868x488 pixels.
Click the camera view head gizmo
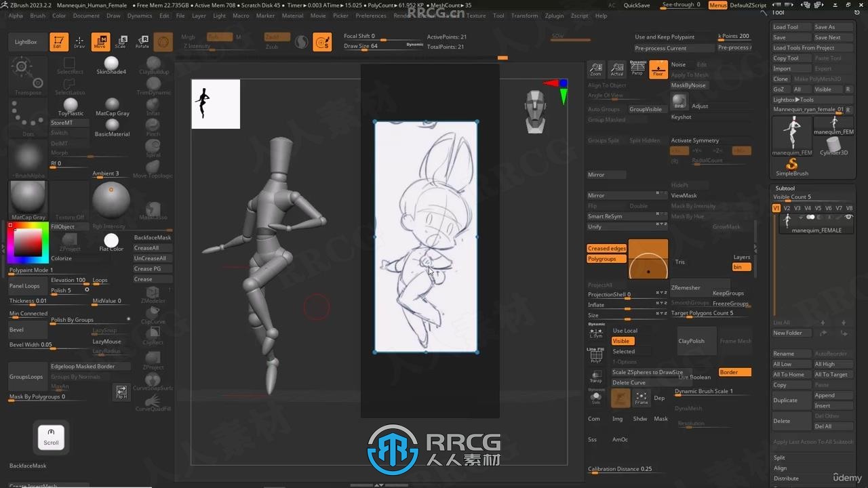click(x=536, y=111)
